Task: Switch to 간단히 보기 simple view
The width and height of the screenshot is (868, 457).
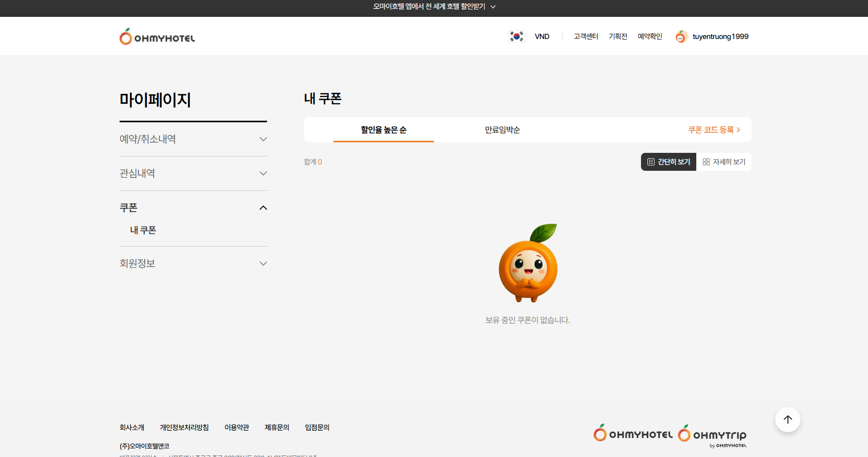Action: pyautogui.click(x=668, y=162)
